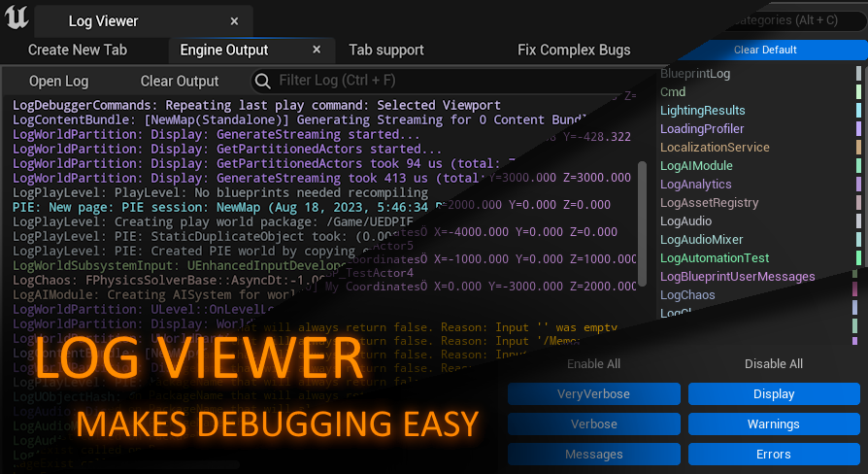868x474 pixels.
Task: Click the GenerateStreaming started log line
Action: pyautogui.click(x=217, y=135)
